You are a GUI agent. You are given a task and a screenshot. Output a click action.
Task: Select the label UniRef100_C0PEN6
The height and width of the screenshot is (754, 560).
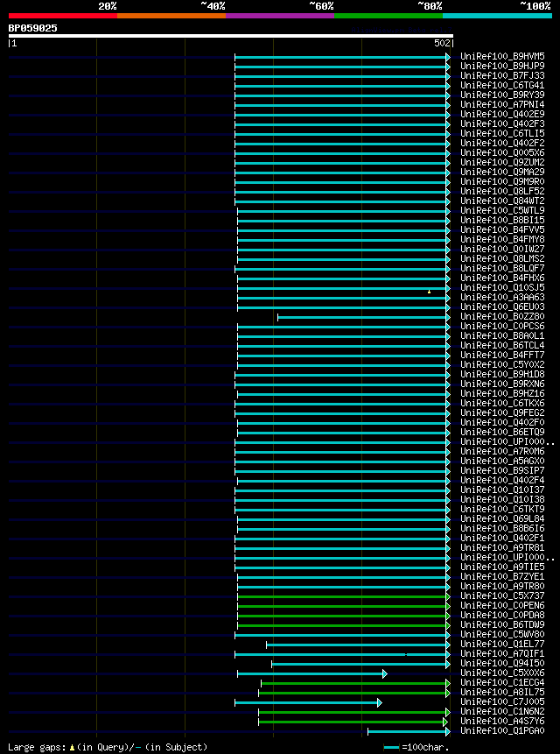point(502,606)
